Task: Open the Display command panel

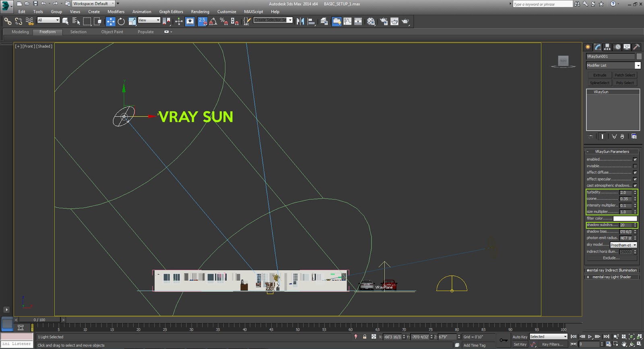Action: 627,47
